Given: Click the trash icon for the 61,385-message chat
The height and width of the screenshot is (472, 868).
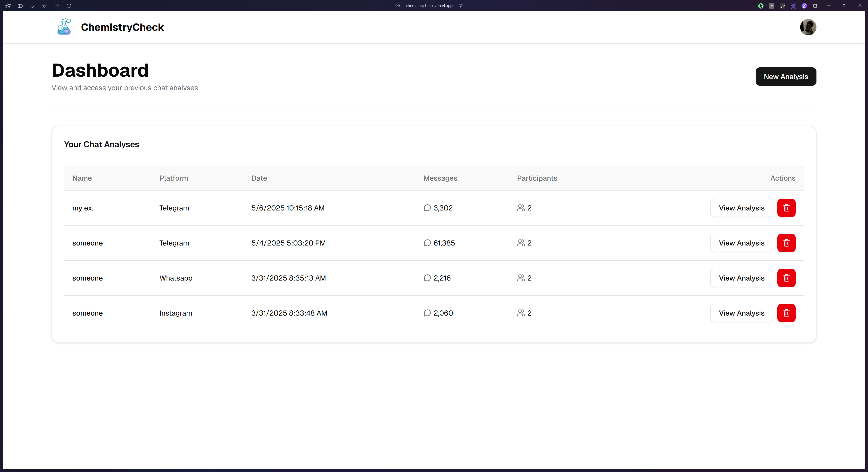Looking at the screenshot, I should click(x=786, y=243).
